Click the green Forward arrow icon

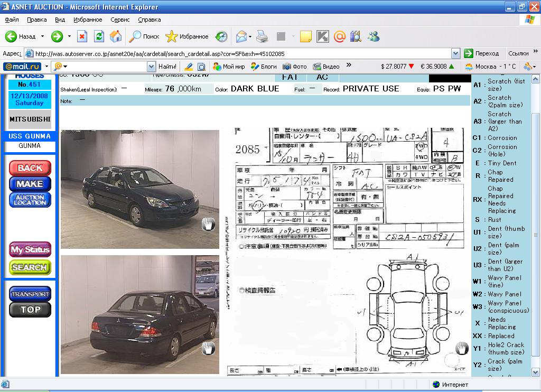click(57, 36)
